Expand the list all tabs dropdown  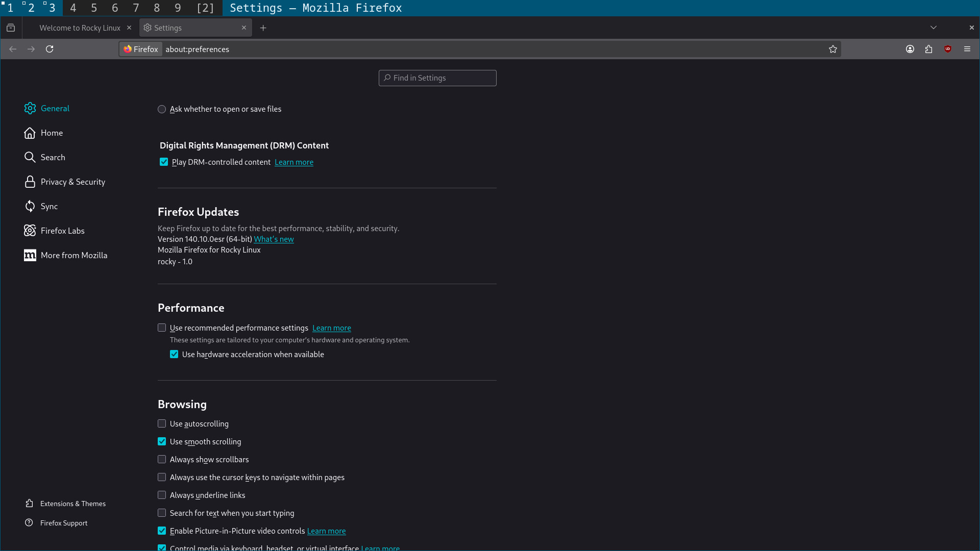[934, 28]
